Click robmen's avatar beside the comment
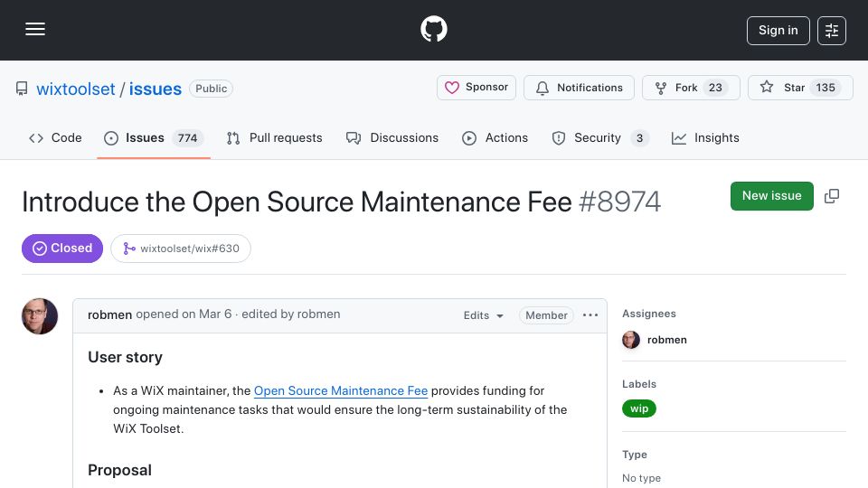 coord(39,316)
